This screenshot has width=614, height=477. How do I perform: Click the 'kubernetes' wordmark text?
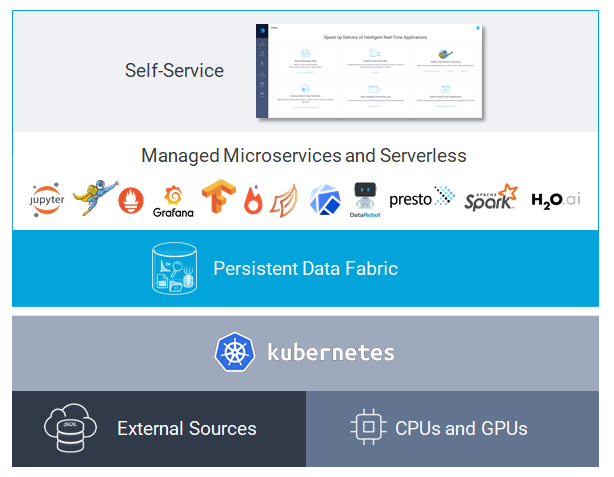(331, 352)
